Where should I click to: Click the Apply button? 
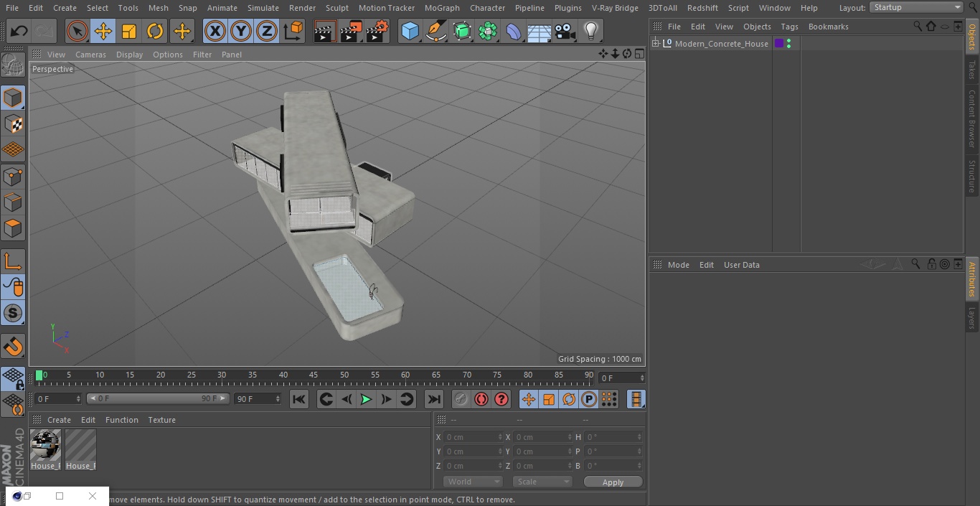[613, 482]
